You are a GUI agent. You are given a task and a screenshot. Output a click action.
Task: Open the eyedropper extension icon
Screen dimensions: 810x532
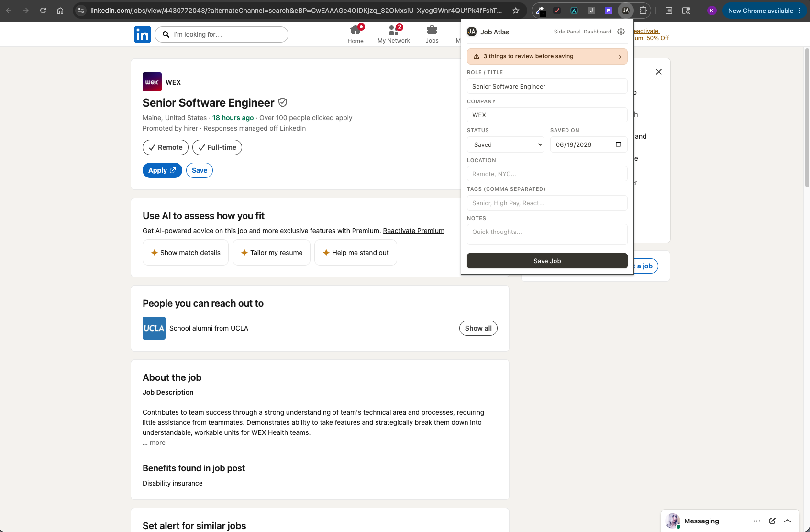click(540, 11)
